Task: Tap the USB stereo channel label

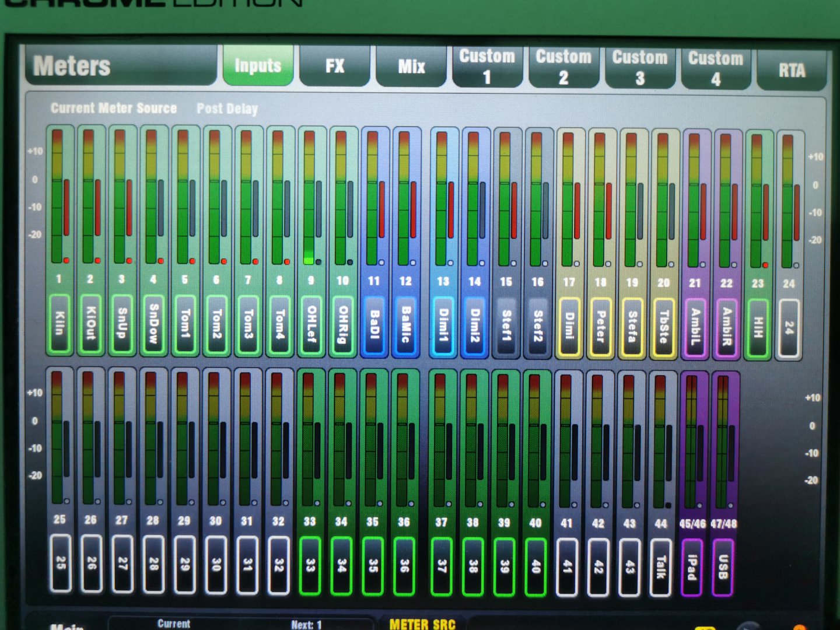Action: pyautogui.click(x=723, y=567)
